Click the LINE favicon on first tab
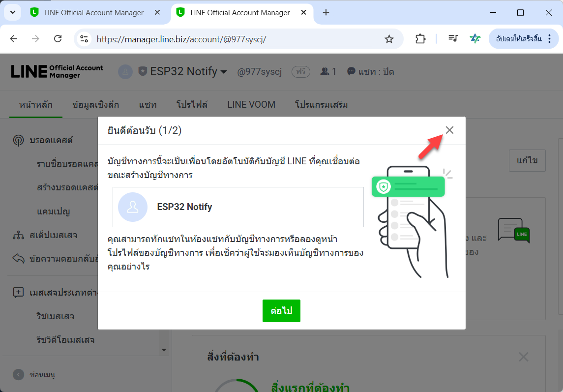The width and height of the screenshot is (563, 392). (x=34, y=13)
